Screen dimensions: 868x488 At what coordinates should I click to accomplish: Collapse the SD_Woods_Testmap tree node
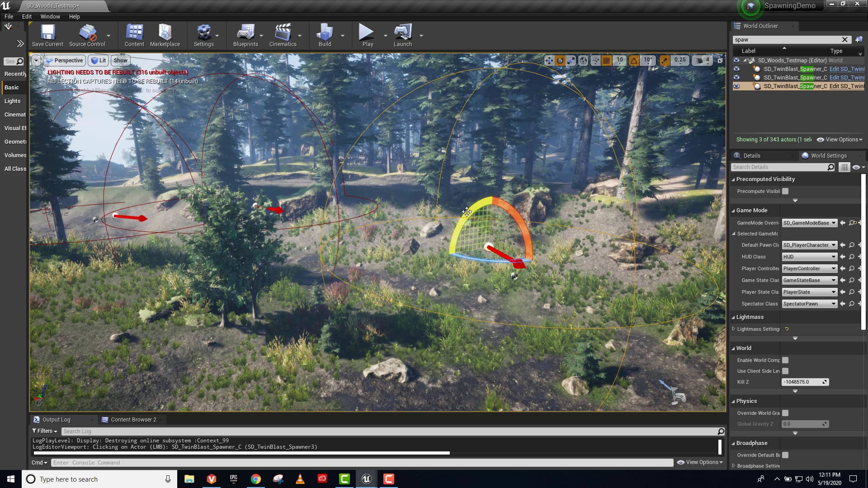tap(744, 60)
